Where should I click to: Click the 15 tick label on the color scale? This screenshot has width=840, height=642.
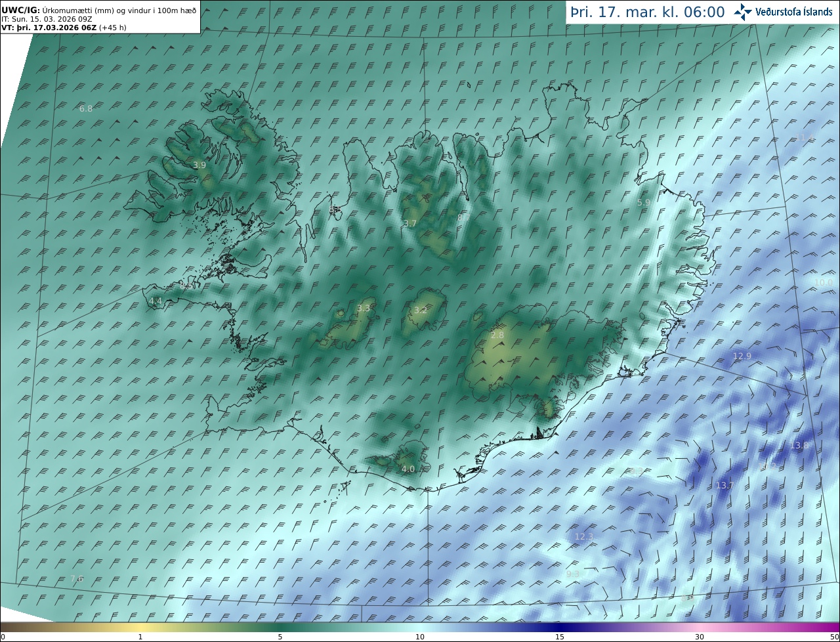point(560,637)
